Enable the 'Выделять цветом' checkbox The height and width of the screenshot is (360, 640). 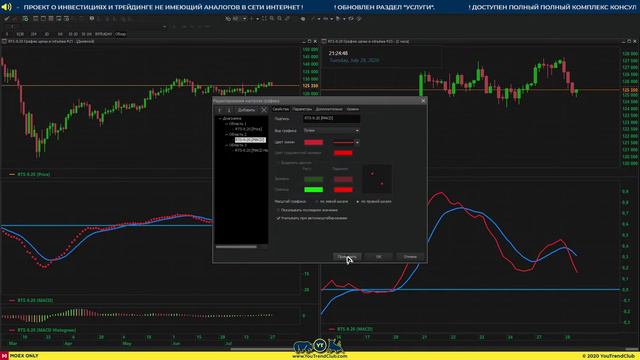coord(278,162)
